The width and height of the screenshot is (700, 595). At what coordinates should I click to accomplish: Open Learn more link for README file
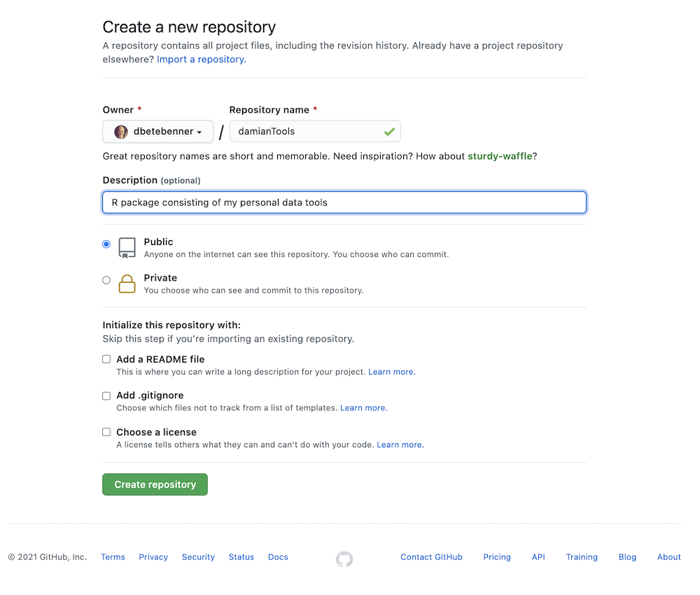(392, 372)
